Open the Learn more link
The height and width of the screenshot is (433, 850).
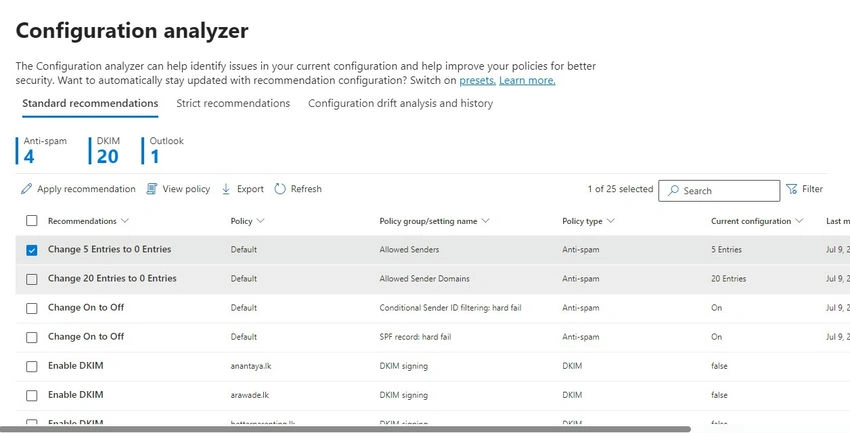point(527,81)
